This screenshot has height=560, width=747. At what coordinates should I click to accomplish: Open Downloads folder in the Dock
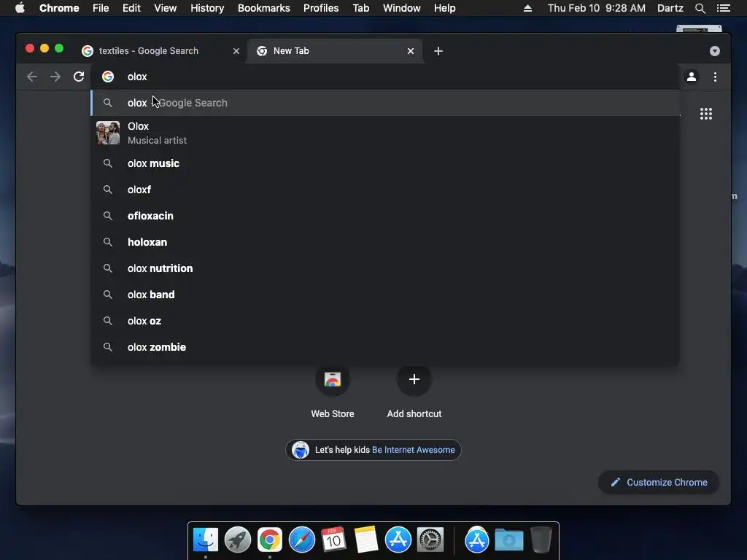[x=509, y=540]
